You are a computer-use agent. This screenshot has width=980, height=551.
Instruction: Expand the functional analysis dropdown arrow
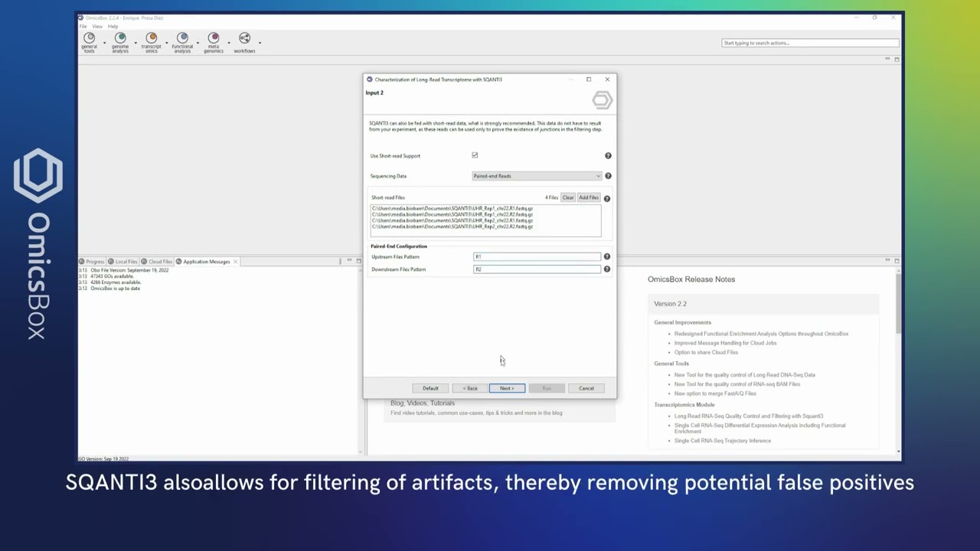pos(198,42)
